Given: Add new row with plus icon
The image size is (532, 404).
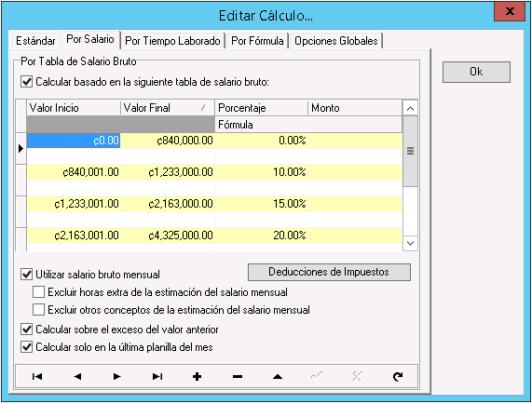Looking at the screenshot, I should 198,376.
